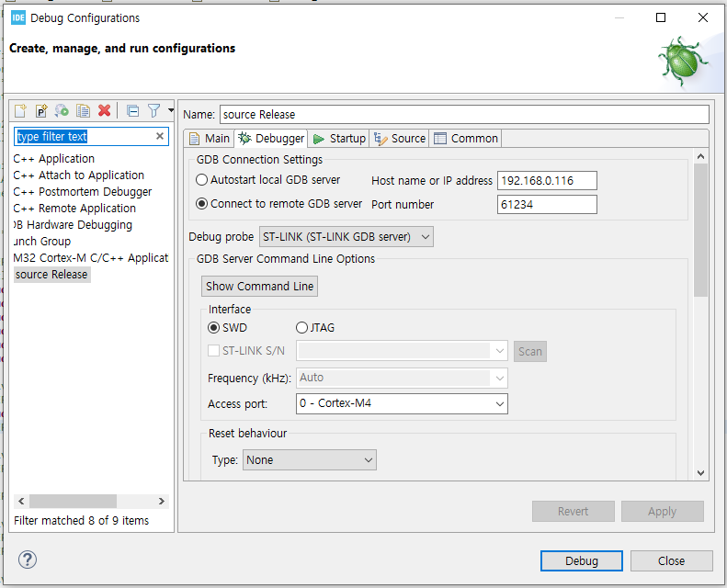Collapse all configurations in the tree
This screenshot has height=588, width=727.
tap(133, 110)
